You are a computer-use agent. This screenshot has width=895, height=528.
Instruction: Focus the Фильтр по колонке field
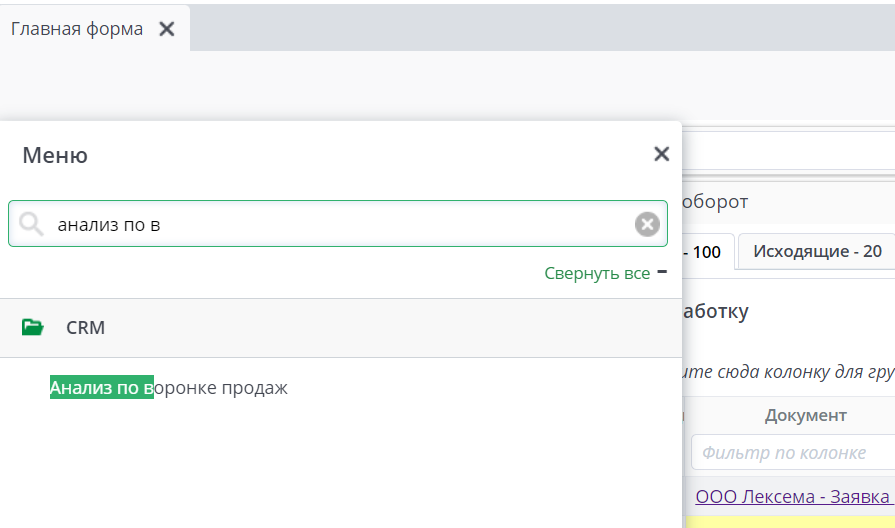pos(790,453)
